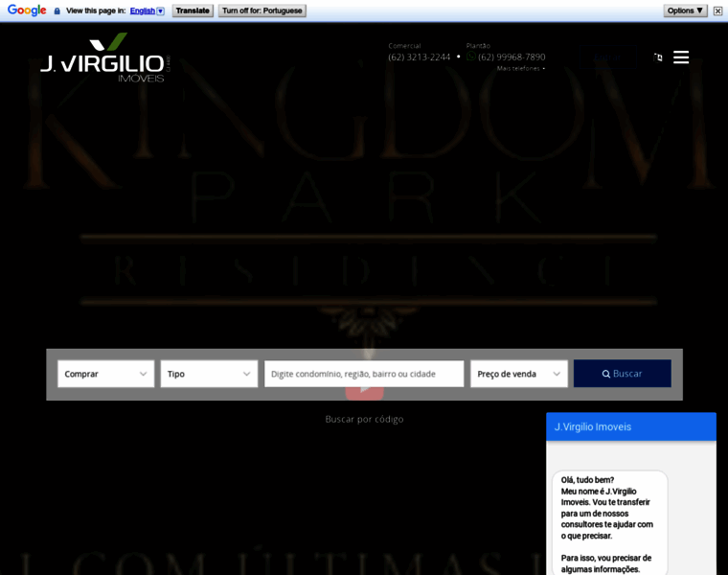Click Buscar por código link
The height and width of the screenshot is (575, 728).
pos(364,420)
